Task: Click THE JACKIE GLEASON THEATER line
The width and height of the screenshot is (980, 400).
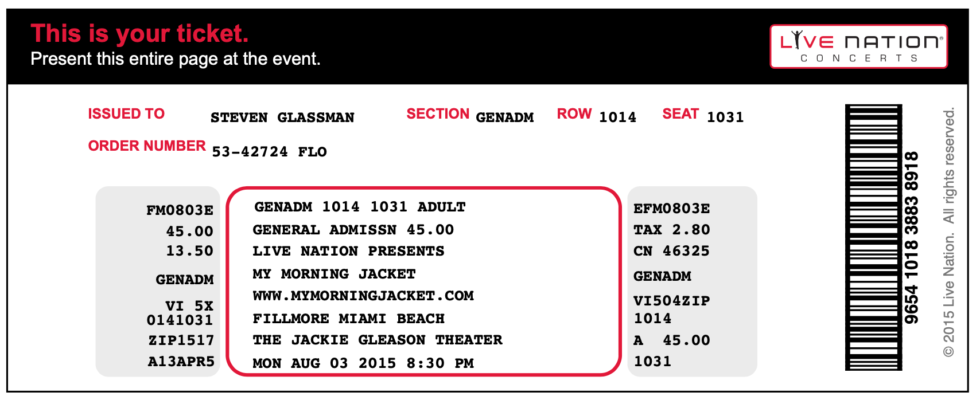Action: coord(378,340)
